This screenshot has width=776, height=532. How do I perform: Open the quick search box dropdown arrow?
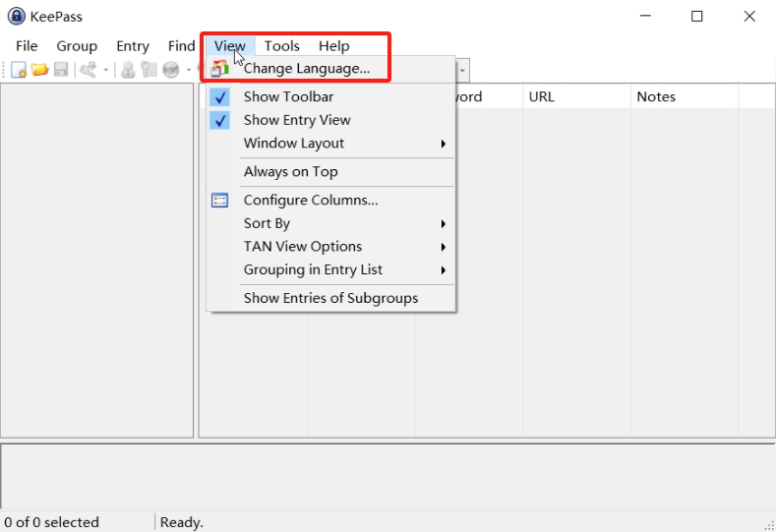[462, 71]
